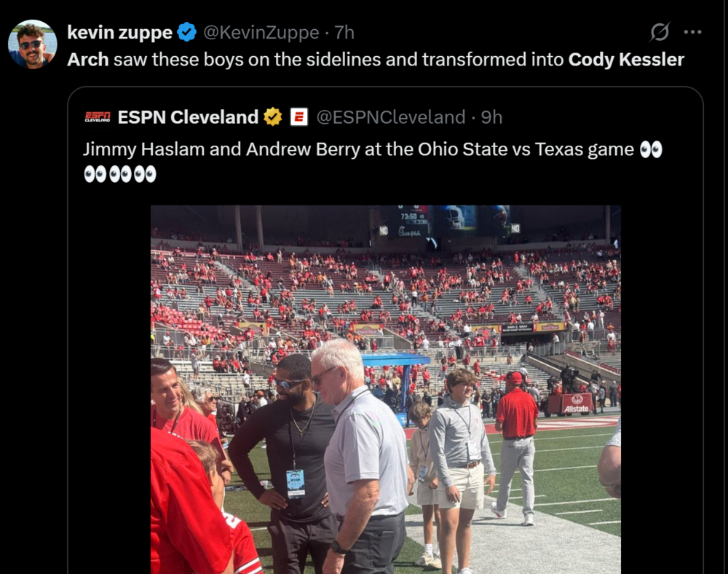Open the @KevinZuppe handle link
The width and height of the screenshot is (728, 574).
pyautogui.click(x=261, y=33)
